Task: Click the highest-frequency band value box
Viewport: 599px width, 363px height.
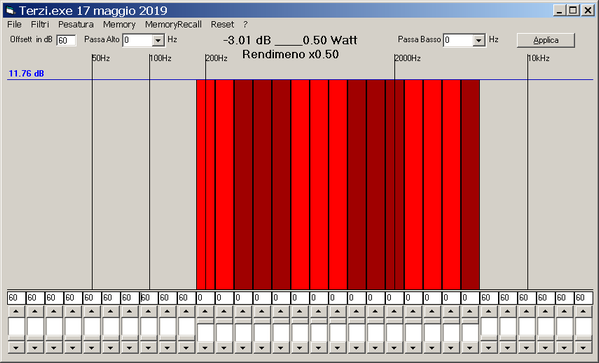Action: tap(584, 298)
